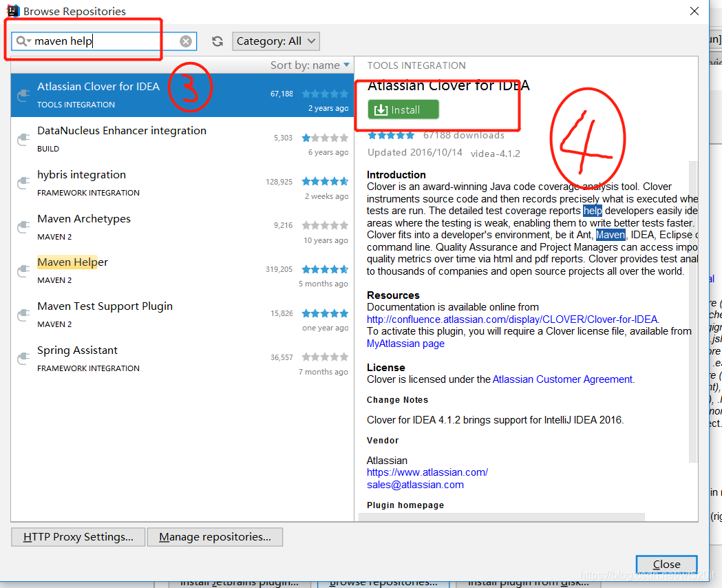Screen dimensions: 722x588
Task: Select hybris integration plugin in list
Action: 182,183
